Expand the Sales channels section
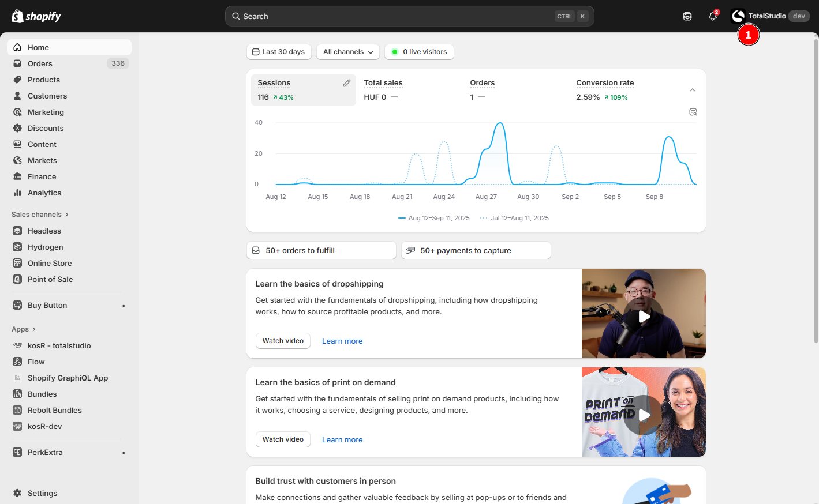Image resolution: width=819 pixels, height=504 pixels. tap(40, 215)
